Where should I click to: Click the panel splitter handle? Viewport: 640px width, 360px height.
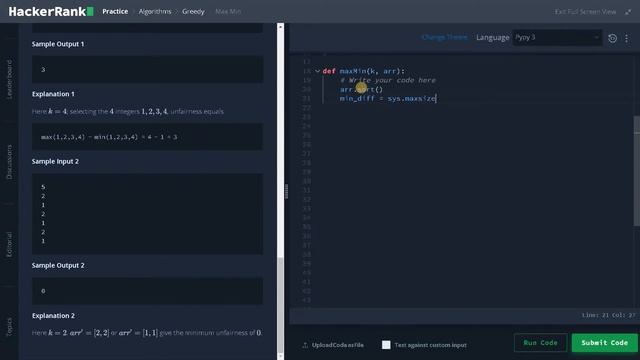pos(287,191)
